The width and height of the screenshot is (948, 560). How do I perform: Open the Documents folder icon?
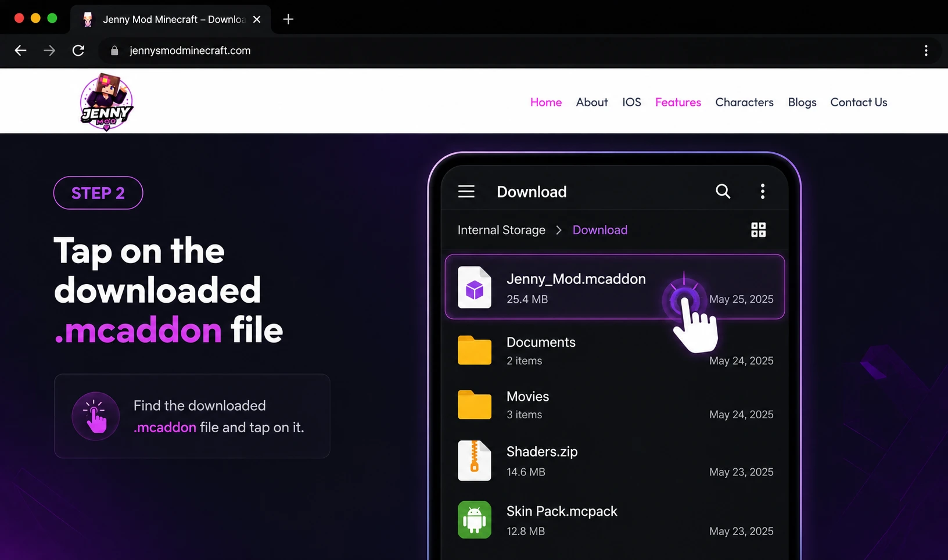tap(475, 350)
